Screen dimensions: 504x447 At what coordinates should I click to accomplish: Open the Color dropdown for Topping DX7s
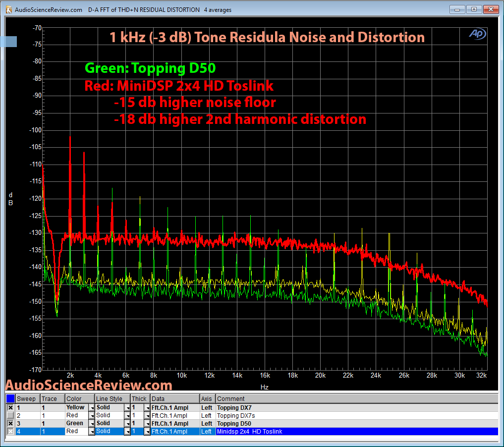click(92, 415)
